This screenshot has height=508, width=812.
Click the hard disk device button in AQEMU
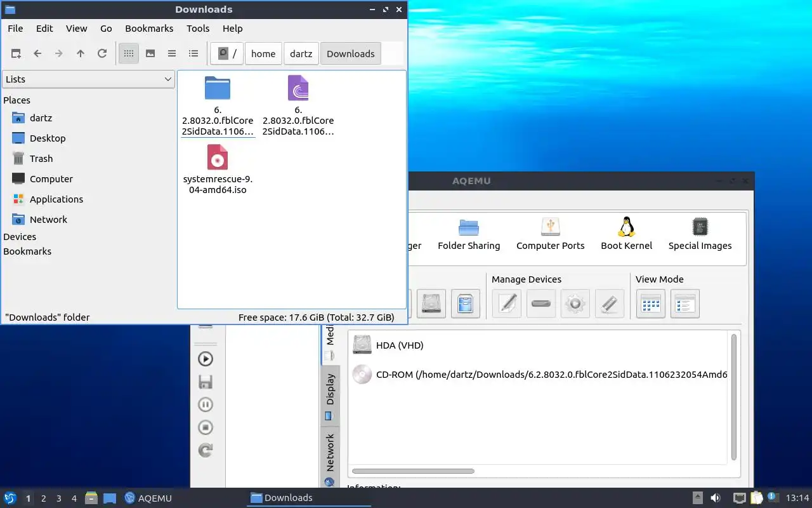point(431,304)
